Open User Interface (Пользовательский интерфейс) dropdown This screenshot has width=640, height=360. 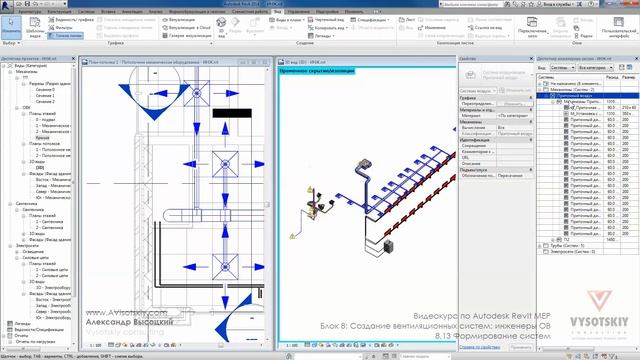tap(619, 27)
